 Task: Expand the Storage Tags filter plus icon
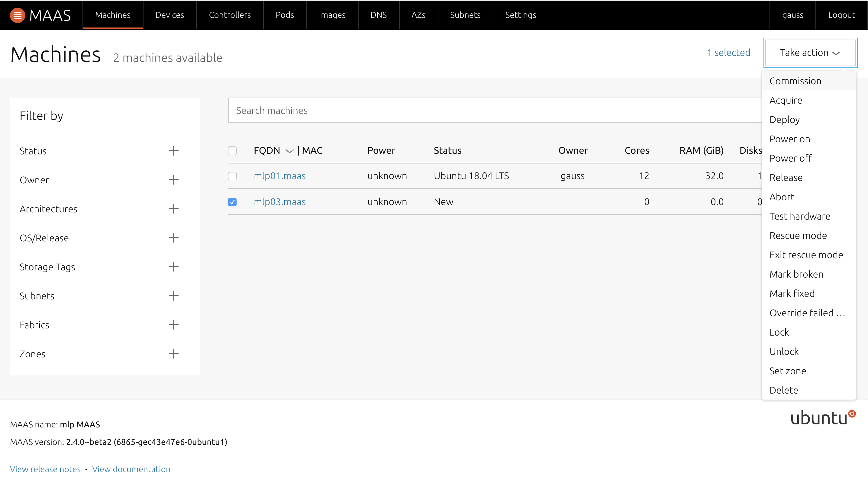click(173, 267)
